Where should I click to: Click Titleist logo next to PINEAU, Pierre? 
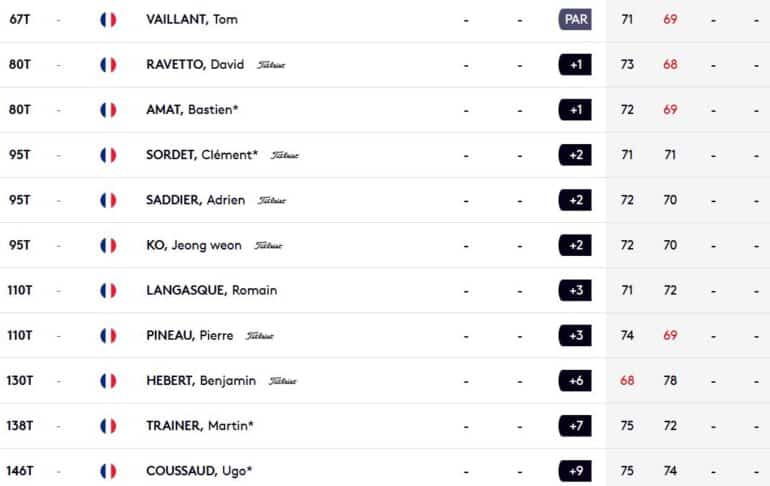[260, 336]
